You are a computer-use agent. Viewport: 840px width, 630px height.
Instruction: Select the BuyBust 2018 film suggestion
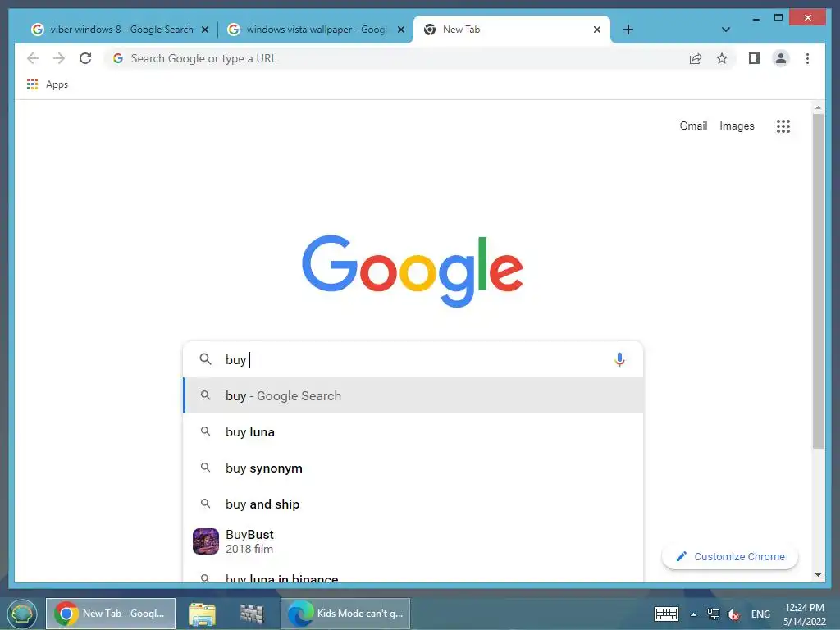click(x=413, y=541)
